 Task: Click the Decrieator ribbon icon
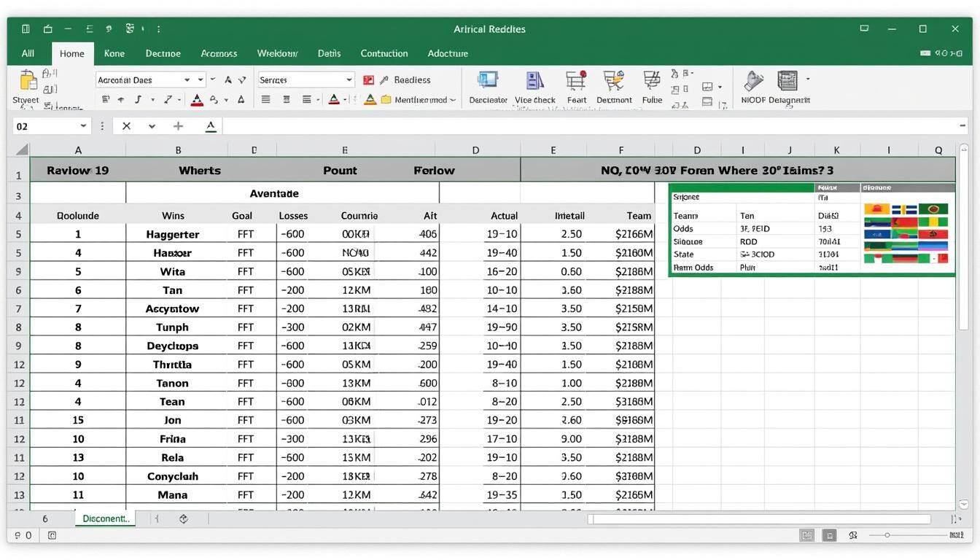point(488,81)
